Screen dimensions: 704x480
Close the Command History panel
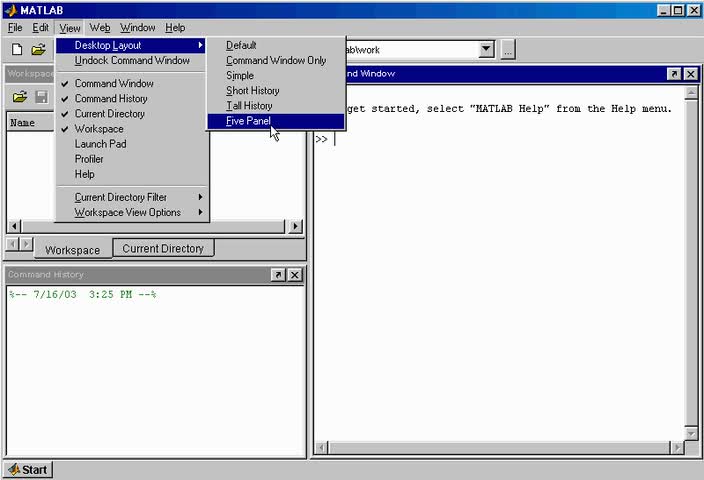pos(295,275)
